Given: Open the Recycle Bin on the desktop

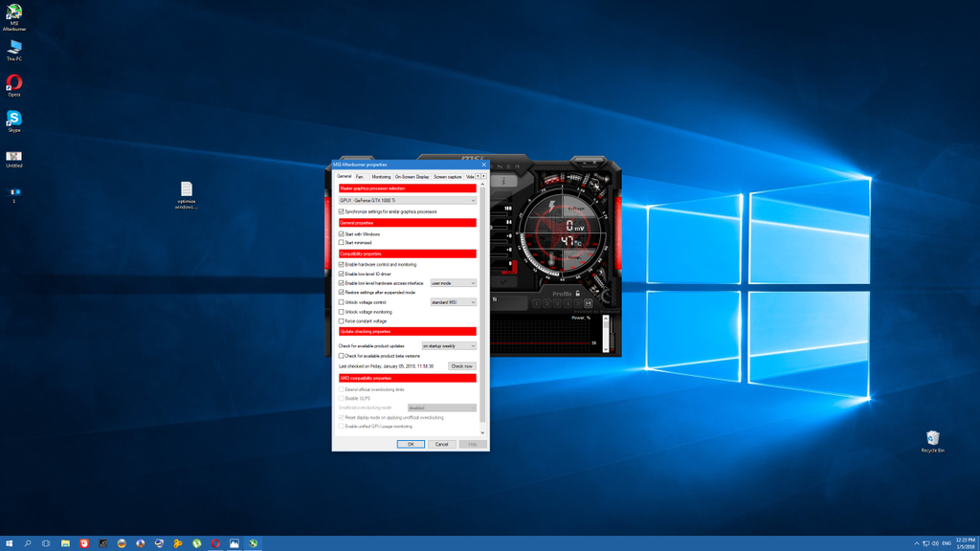Looking at the screenshot, I should click(x=932, y=439).
